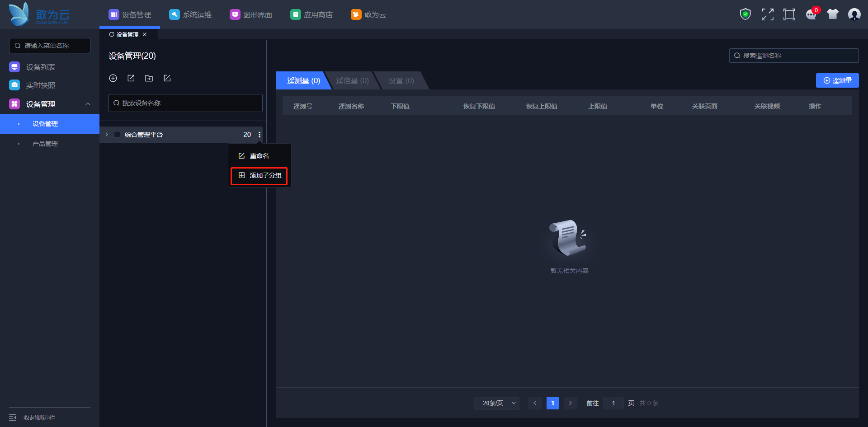Switch to the 遥信量 (0) tab
868x427 pixels.
pos(352,80)
